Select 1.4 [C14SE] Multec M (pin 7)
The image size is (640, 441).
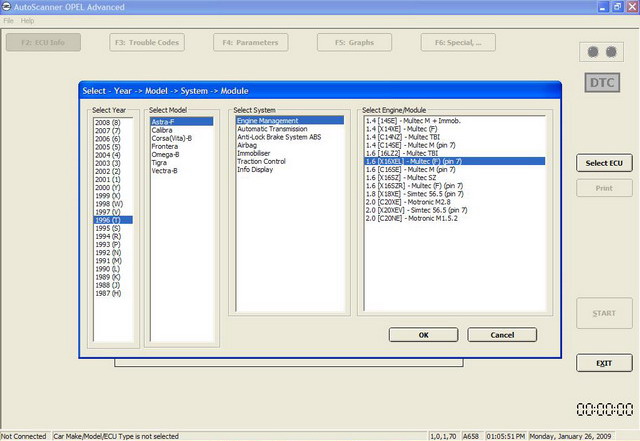pos(455,145)
